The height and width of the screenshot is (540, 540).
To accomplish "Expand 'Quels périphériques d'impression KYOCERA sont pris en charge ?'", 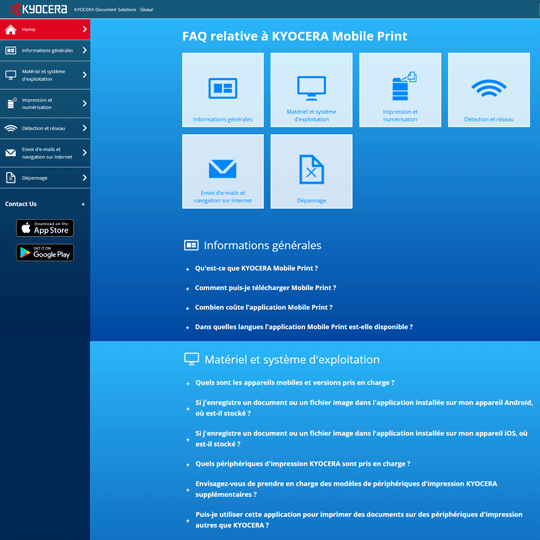I will click(x=303, y=464).
